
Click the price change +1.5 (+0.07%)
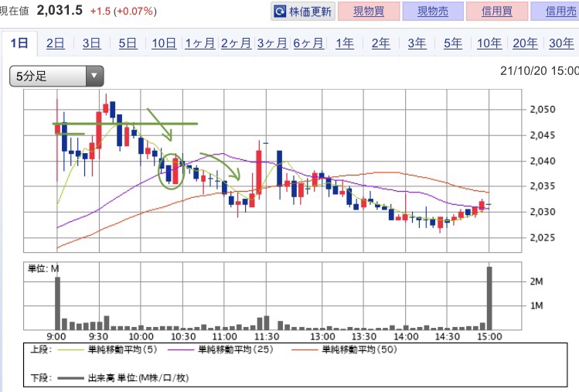(x=124, y=11)
